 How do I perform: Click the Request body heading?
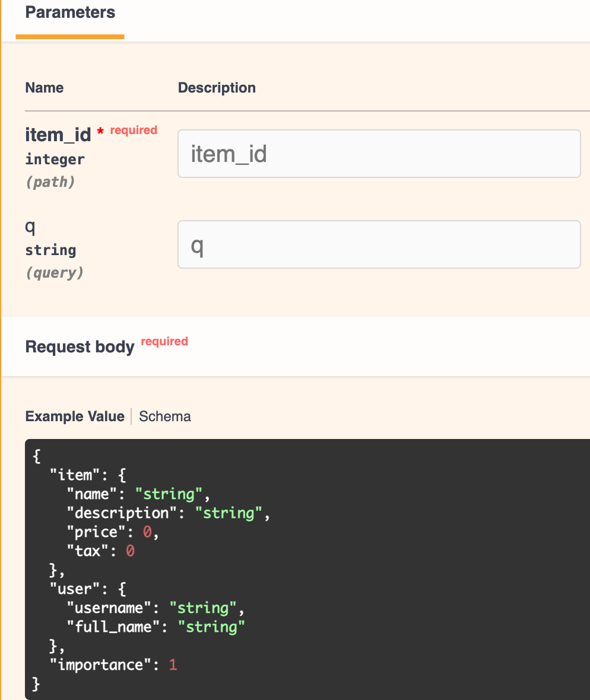pyautogui.click(x=80, y=347)
